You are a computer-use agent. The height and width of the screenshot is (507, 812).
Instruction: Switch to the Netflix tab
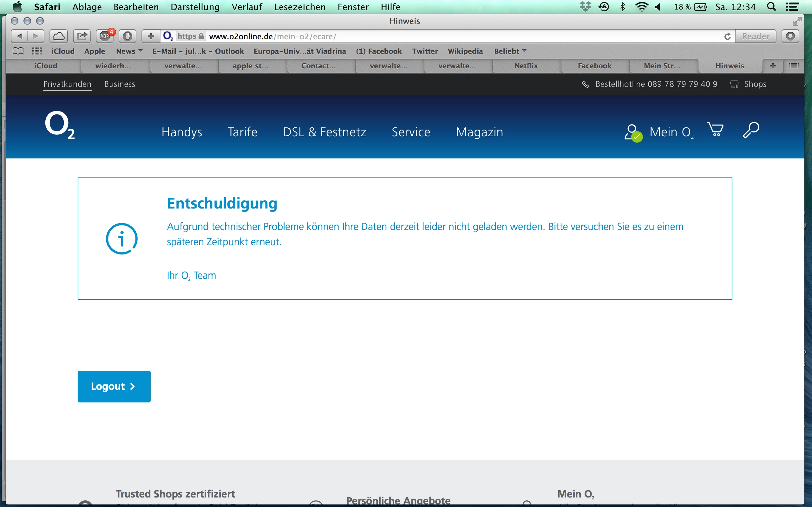(x=526, y=66)
